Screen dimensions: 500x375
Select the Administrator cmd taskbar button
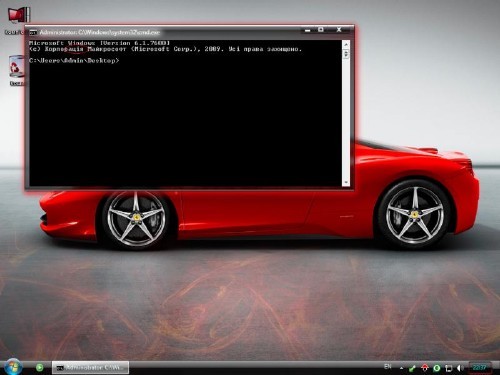(x=90, y=368)
